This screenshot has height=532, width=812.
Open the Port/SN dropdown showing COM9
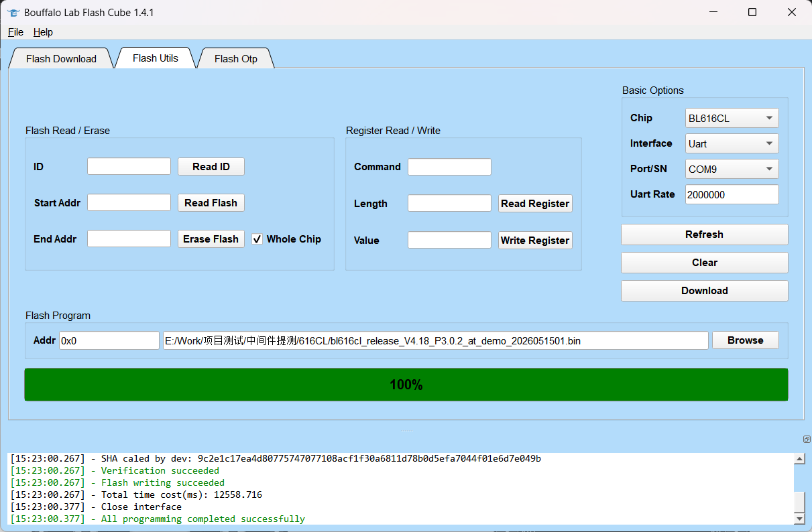tap(732, 169)
